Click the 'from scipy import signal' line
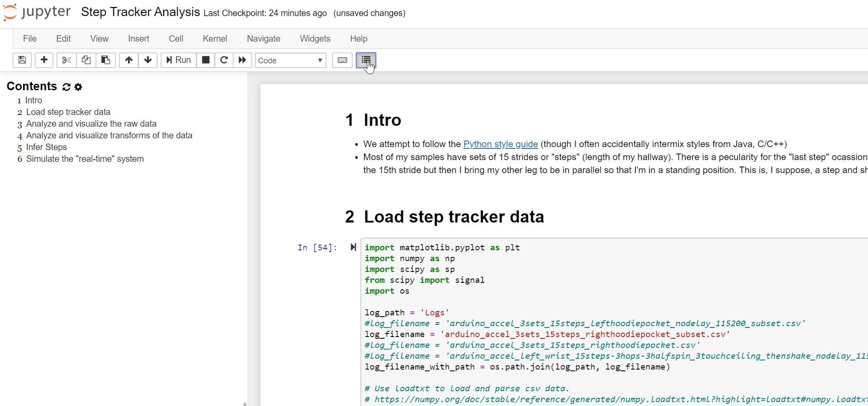Image resolution: width=868 pixels, height=406 pixels. point(424,280)
